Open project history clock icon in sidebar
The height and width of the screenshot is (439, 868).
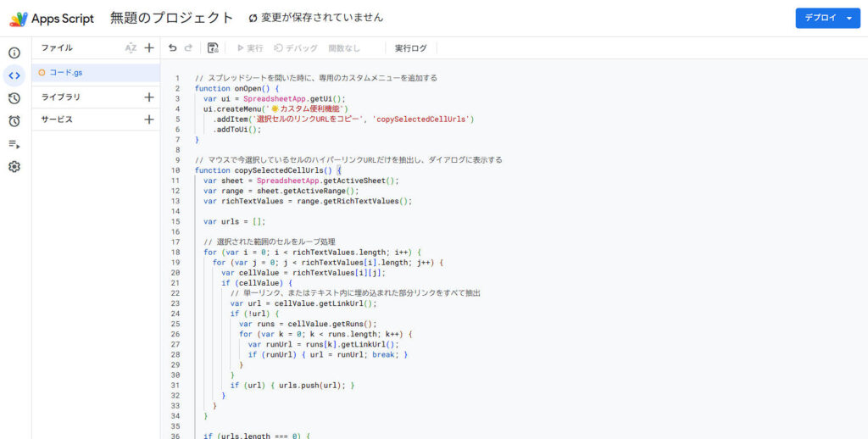coord(14,98)
